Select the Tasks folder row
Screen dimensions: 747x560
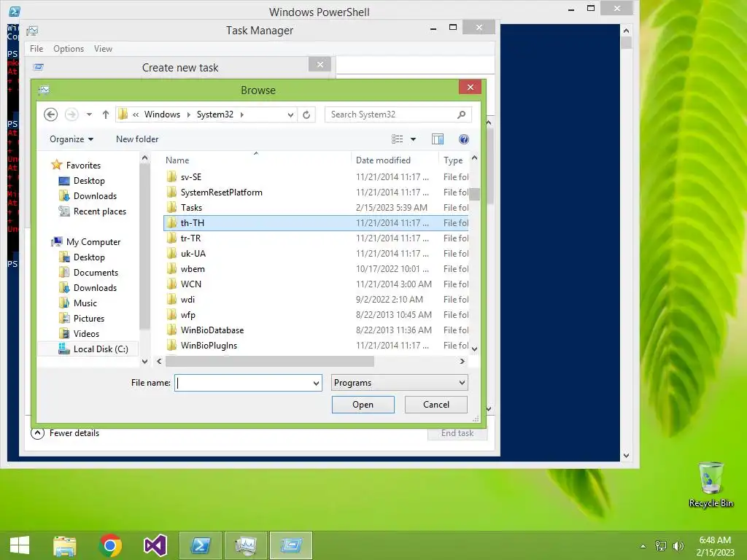point(316,208)
